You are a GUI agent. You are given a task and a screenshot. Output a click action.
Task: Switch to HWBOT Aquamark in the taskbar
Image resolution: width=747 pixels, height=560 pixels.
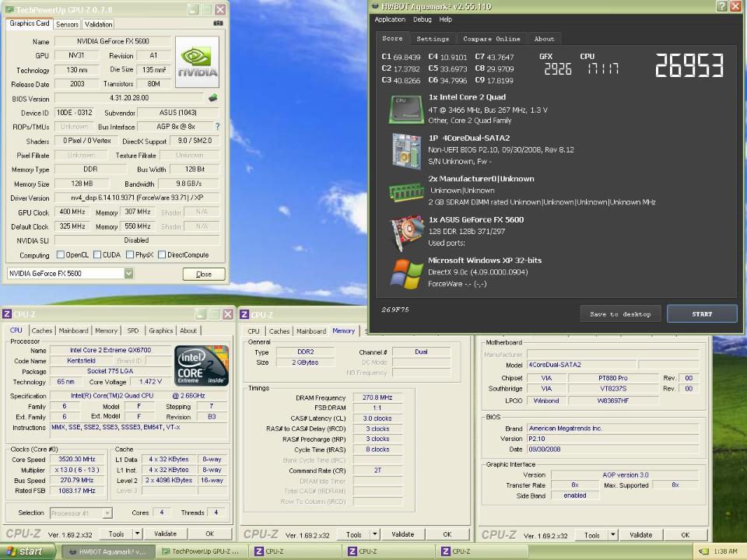pyautogui.click(x=108, y=551)
